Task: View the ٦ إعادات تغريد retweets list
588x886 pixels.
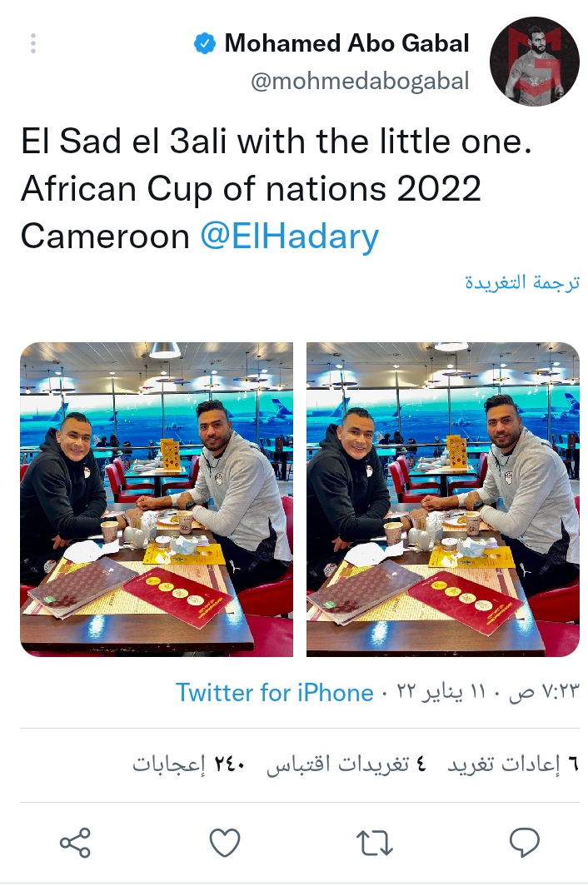Action: [x=514, y=764]
